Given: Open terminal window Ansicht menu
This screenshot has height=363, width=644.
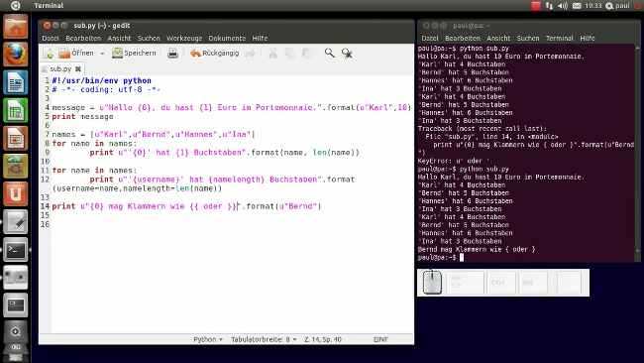Looking at the screenshot, I should pyautogui.click(x=498, y=39).
